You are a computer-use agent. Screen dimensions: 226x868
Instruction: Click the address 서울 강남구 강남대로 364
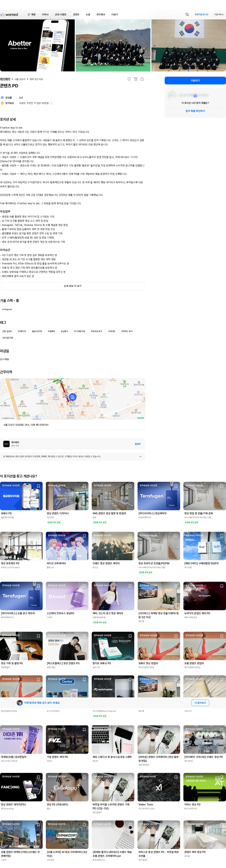pos(26,425)
